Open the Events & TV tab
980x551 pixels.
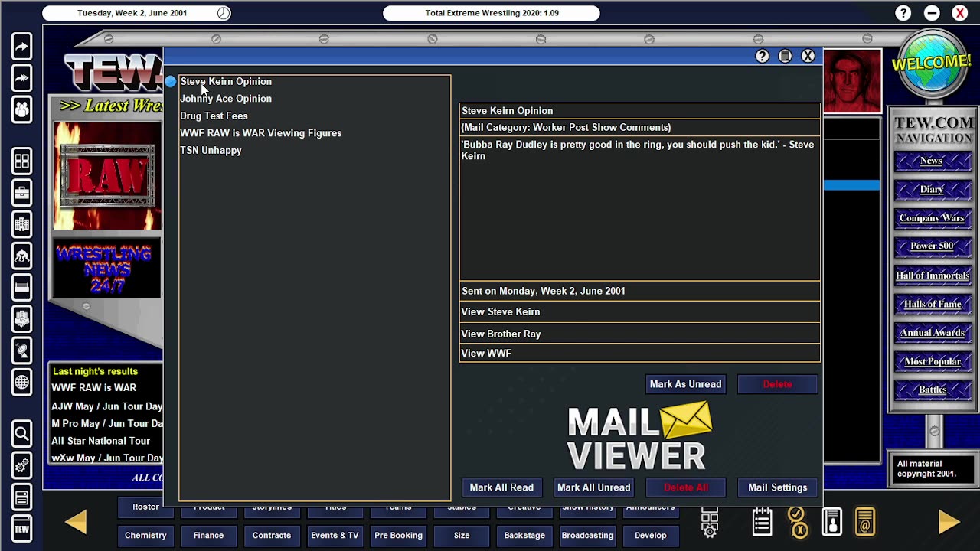(335, 536)
